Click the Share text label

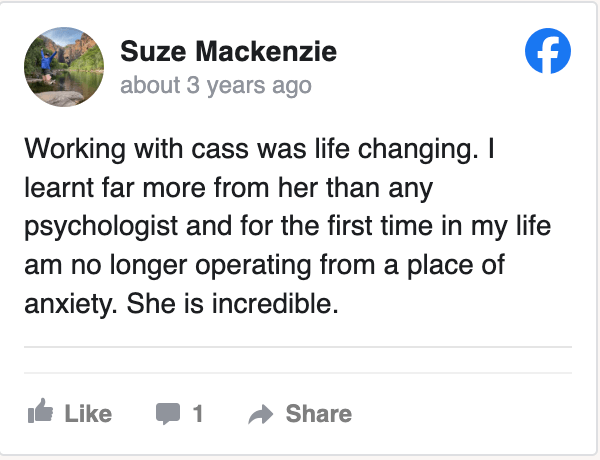coord(318,414)
